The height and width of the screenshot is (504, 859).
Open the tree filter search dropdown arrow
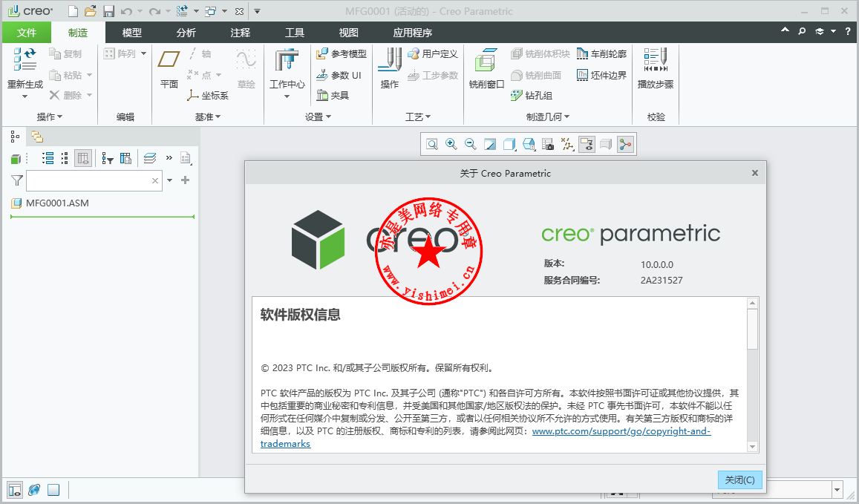[x=170, y=180]
